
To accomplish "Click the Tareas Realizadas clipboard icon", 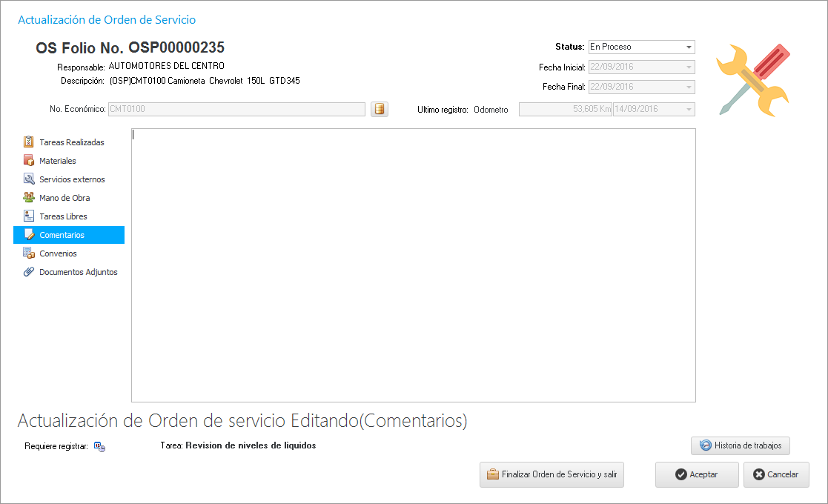I will (x=29, y=142).
